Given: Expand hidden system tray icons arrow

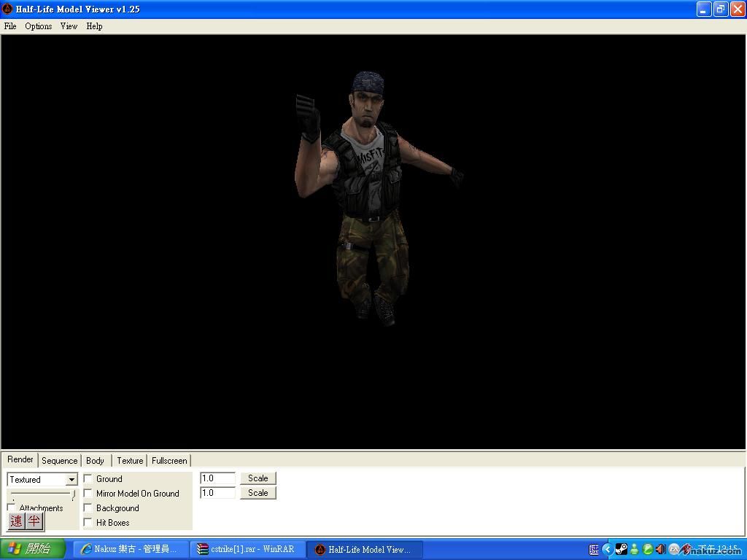Looking at the screenshot, I should [x=608, y=550].
